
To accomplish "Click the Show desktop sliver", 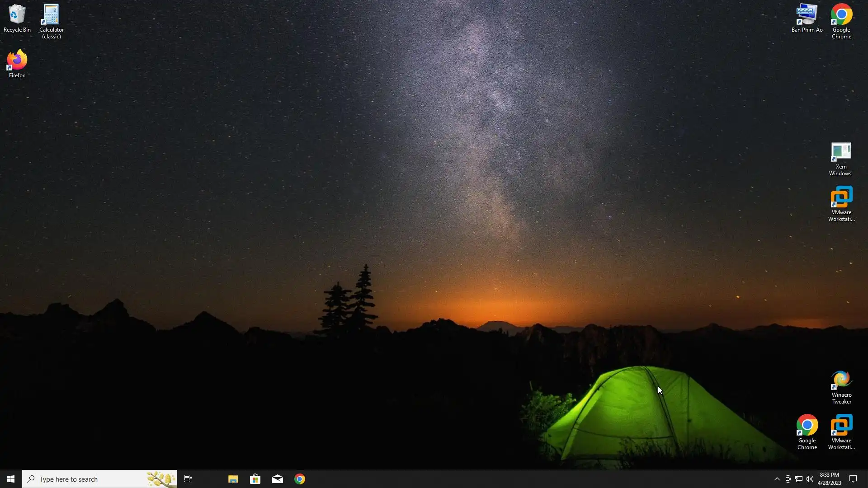I will [866, 479].
